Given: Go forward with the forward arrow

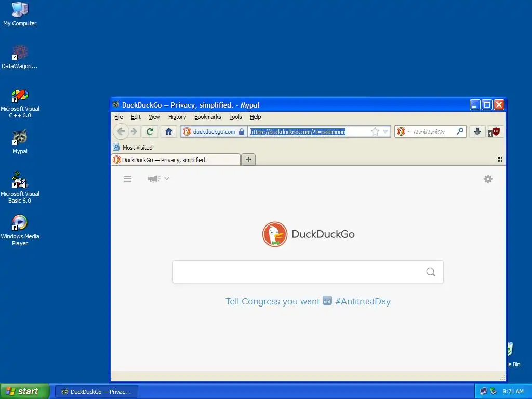Looking at the screenshot, I should [x=134, y=131].
